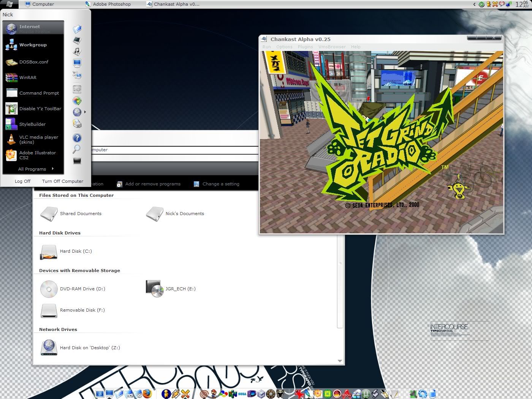Launch the Alcohol 120% dock icon

(x=346, y=394)
